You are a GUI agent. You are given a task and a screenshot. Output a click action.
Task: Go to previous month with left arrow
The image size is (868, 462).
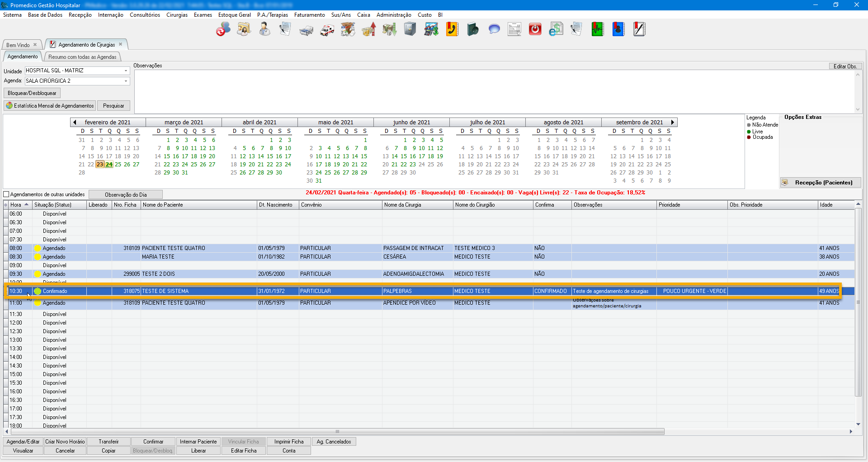[75, 123]
